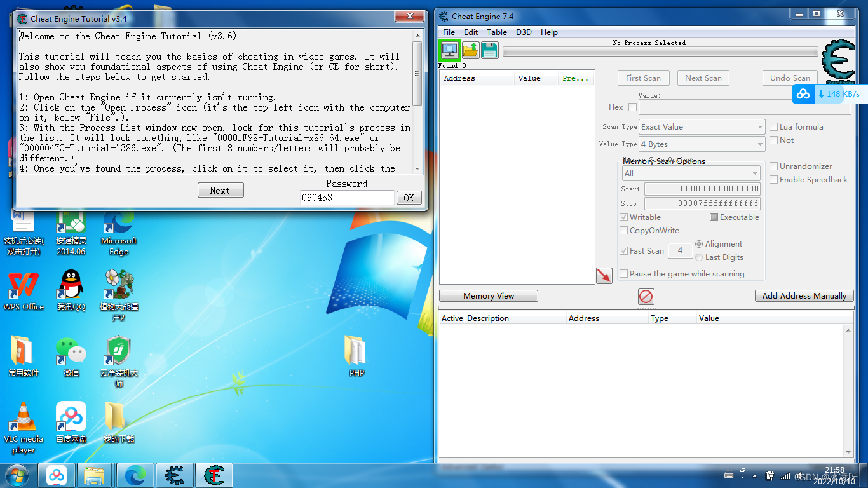Click the red circle delete-all-addresses icon
This screenshot has width=868, height=488.
pyautogui.click(x=646, y=296)
